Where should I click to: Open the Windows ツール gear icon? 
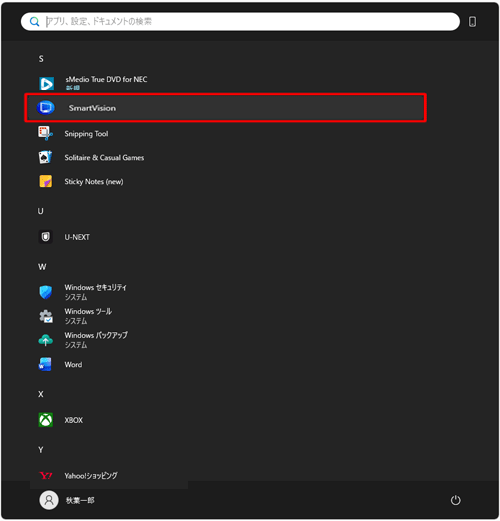(46, 316)
